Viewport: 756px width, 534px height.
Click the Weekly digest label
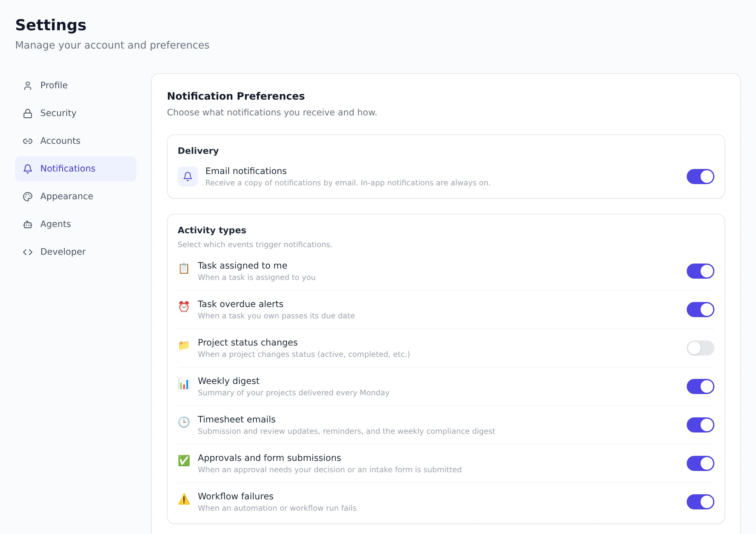tap(228, 381)
